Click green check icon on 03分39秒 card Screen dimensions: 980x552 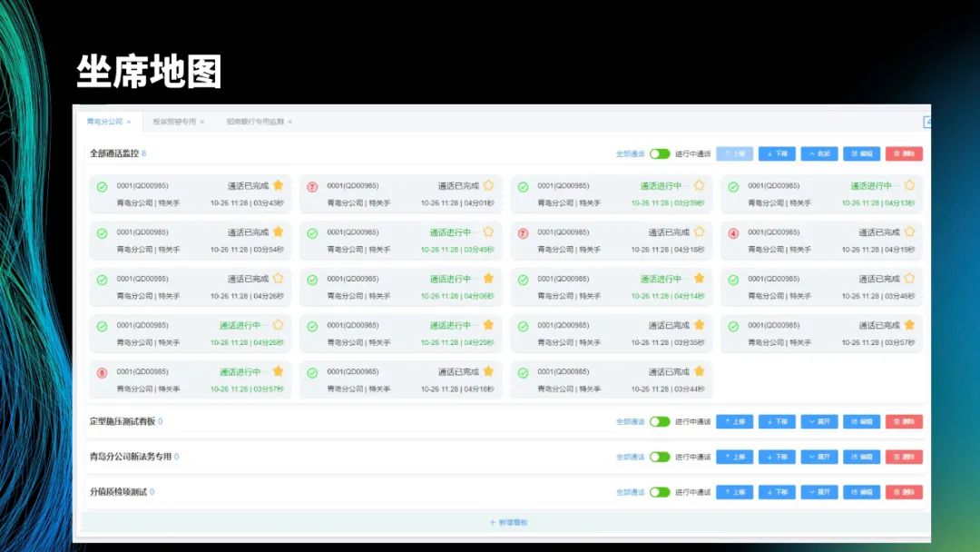523,187
